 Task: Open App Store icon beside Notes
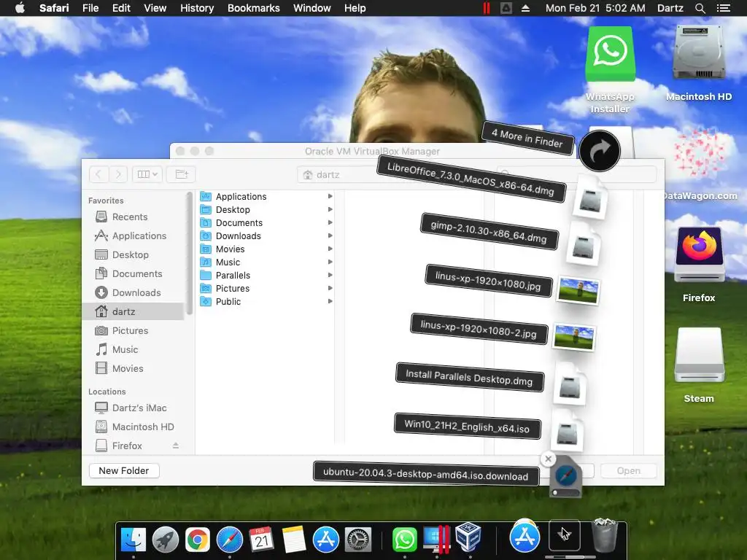326,540
